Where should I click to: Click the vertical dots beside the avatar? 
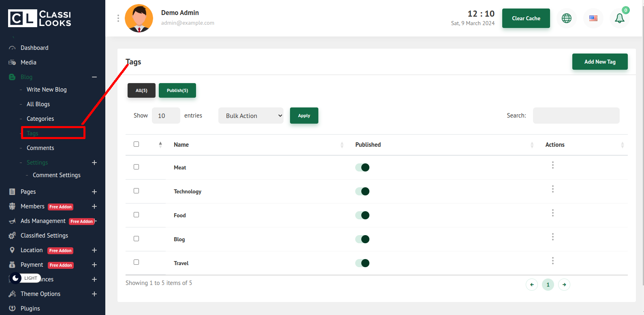118,18
